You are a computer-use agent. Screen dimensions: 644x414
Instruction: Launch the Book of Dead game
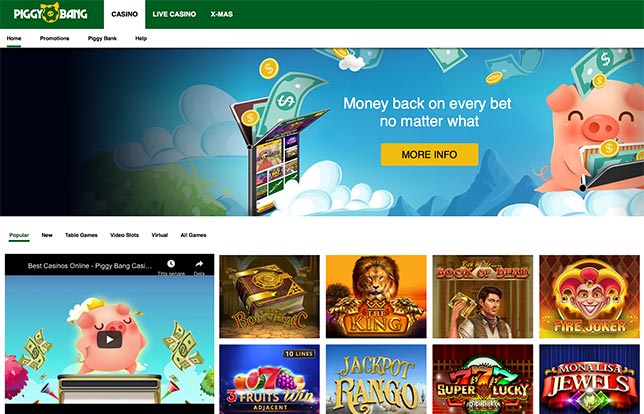tap(483, 297)
